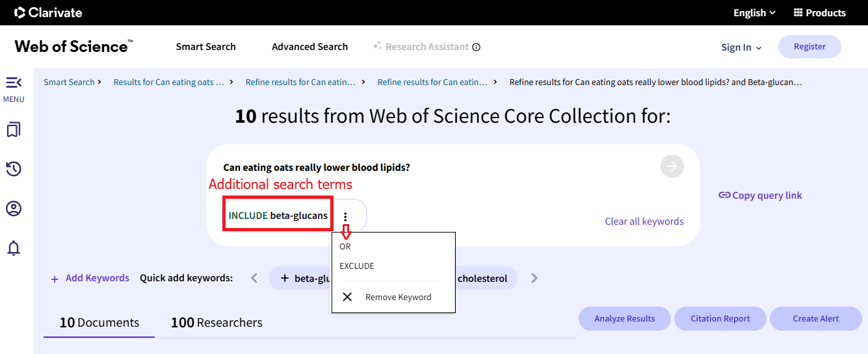Click the Clarivate logo
This screenshot has width=868, height=354.
48,12
